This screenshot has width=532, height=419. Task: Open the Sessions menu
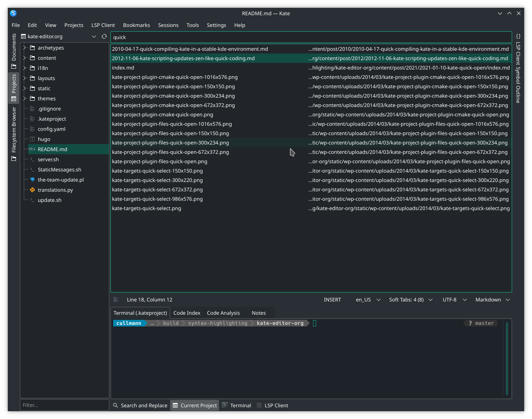[x=168, y=25]
